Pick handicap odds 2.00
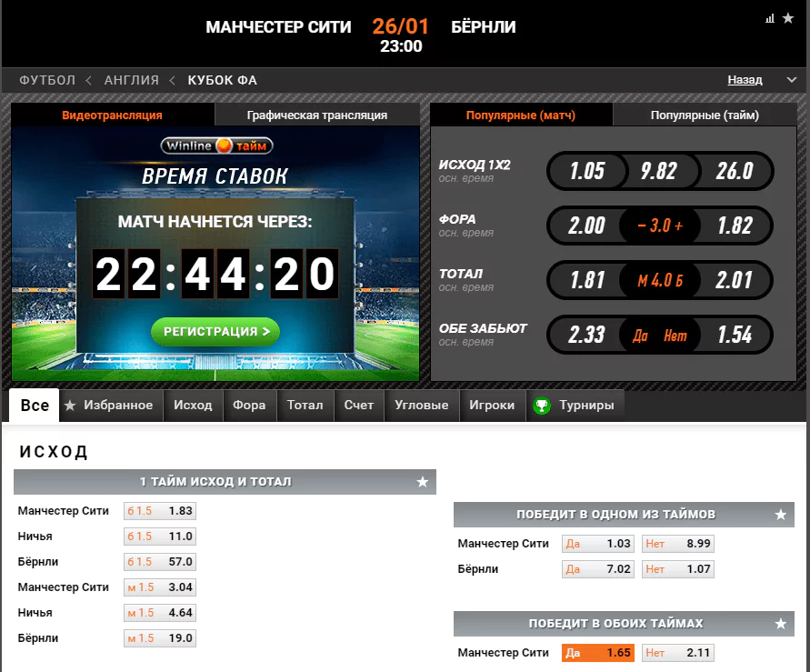This screenshot has height=672, width=810. [586, 226]
